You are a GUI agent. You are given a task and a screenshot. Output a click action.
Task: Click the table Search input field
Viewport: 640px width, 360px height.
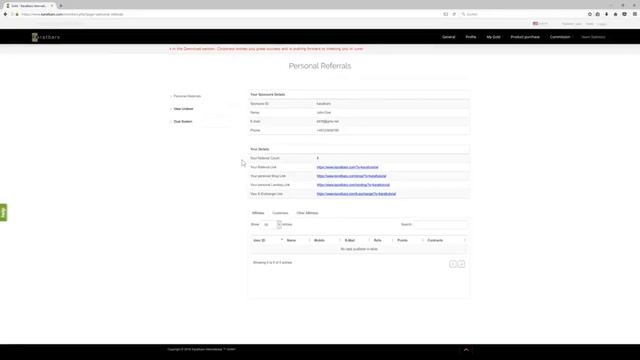pyautogui.click(x=440, y=224)
